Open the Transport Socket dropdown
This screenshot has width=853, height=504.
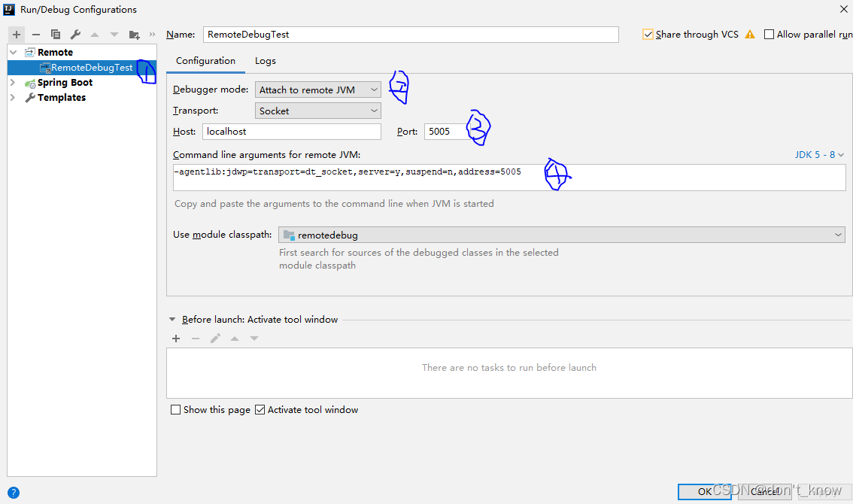317,111
